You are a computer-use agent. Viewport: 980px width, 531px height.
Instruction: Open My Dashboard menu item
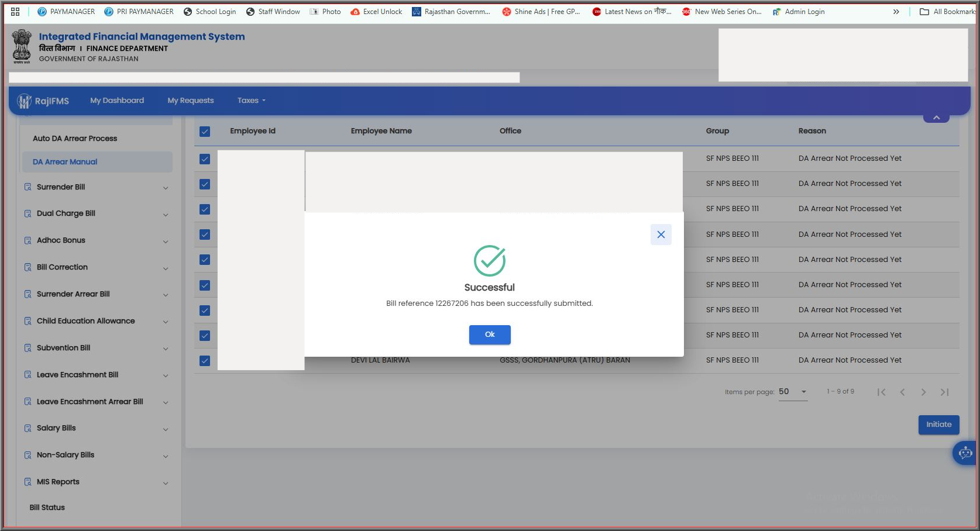click(117, 101)
